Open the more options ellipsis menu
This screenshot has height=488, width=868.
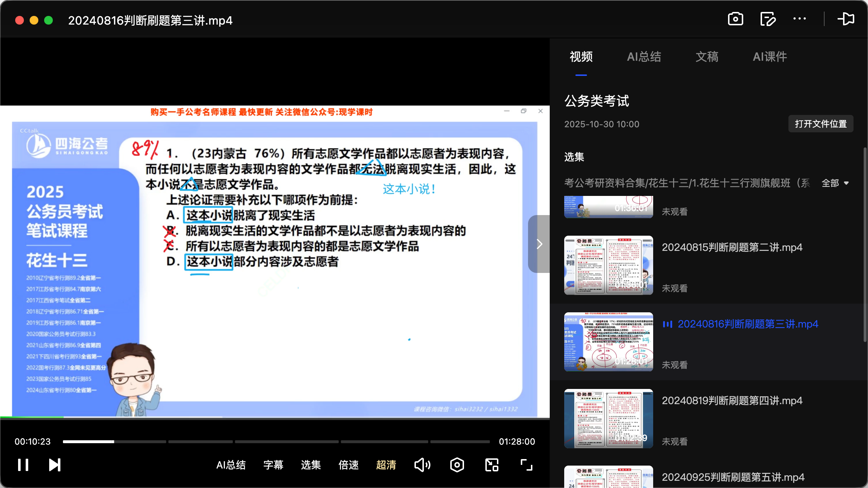pyautogui.click(x=800, y=19)
